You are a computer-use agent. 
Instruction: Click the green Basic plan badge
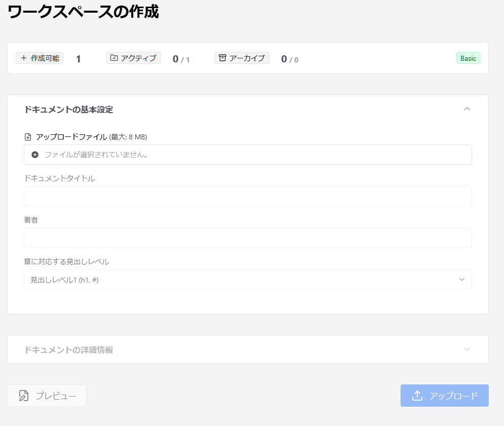point(467,58)
